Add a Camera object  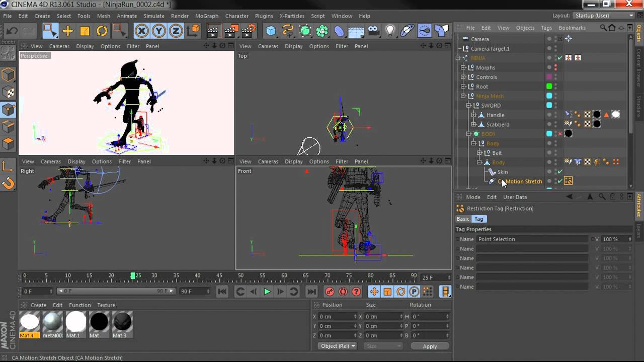click(x=373, y=31)
